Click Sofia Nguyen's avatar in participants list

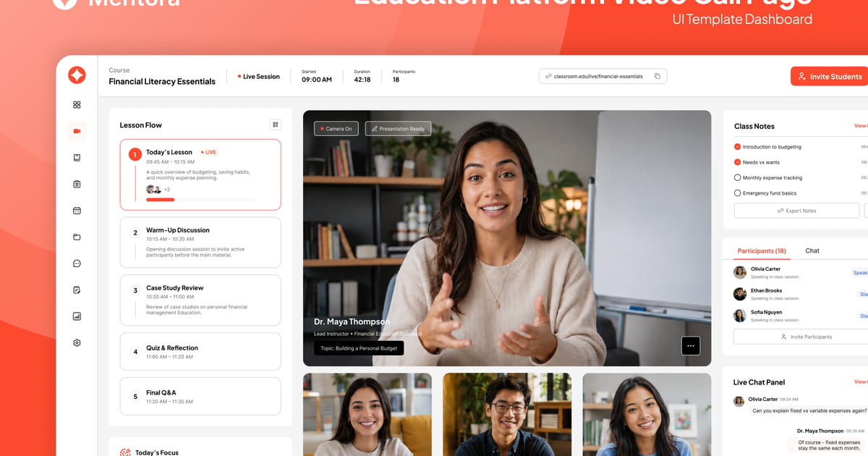click(740, 316)
